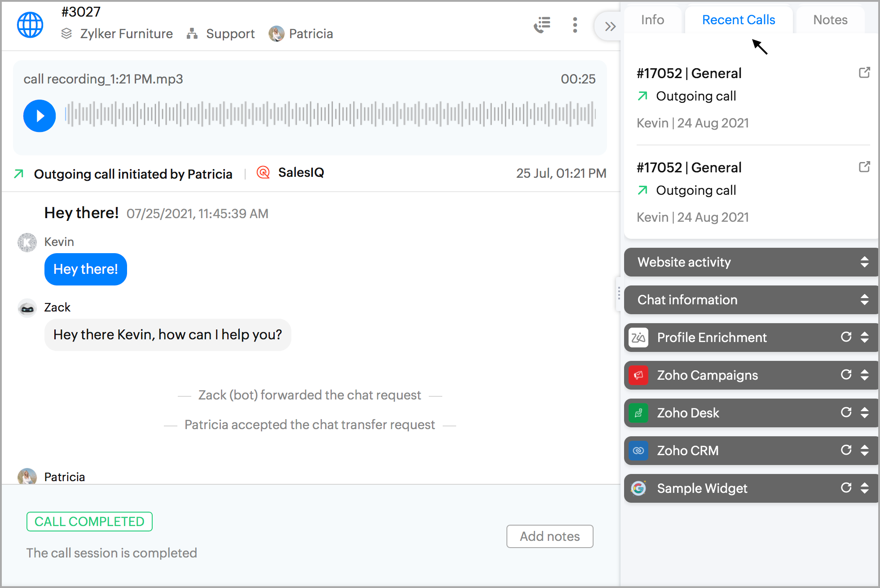Click the globe visitor icon
880x588 pixels.
(30, 25)
